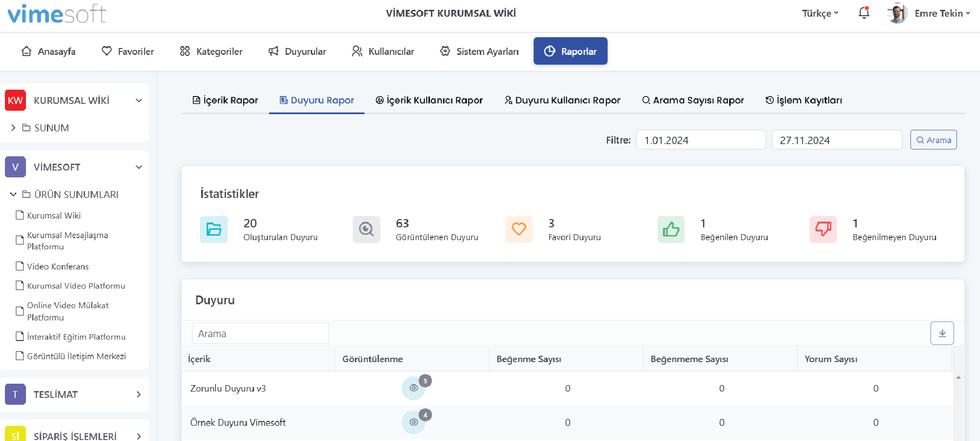
Task: Open Kurumsal Wiki page
Action: coord(54,215)
